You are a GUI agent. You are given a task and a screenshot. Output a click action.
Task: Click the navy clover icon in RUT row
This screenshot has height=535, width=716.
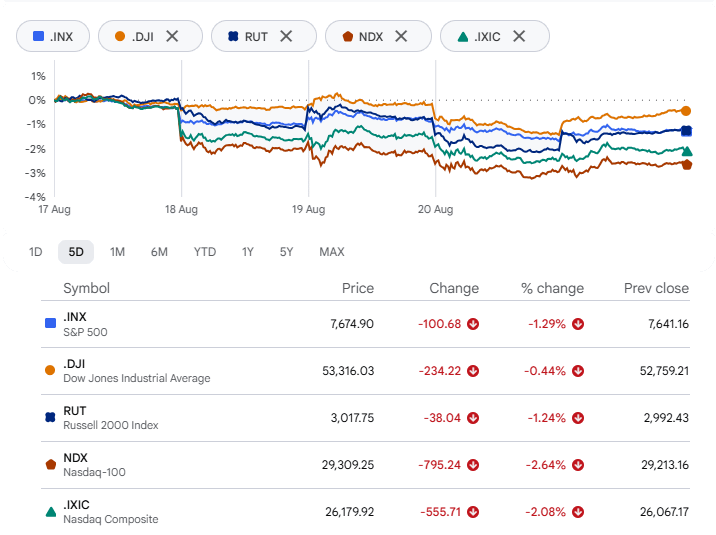50,417
